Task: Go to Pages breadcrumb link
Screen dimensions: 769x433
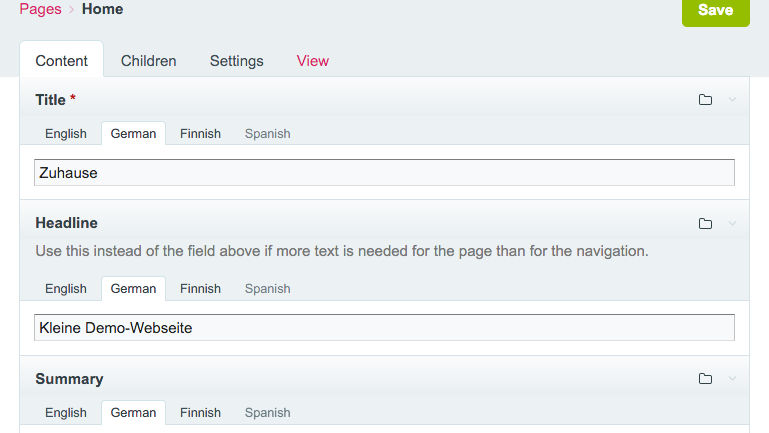Action: (x=40, y=10)
